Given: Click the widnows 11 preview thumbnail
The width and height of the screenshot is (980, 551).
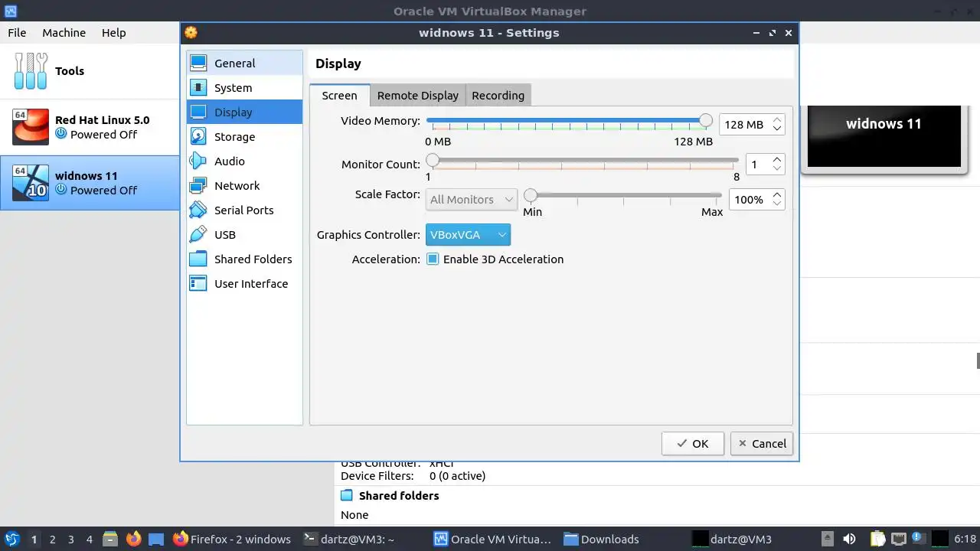Looking at the screenshot, I should (x=884, y=136).
